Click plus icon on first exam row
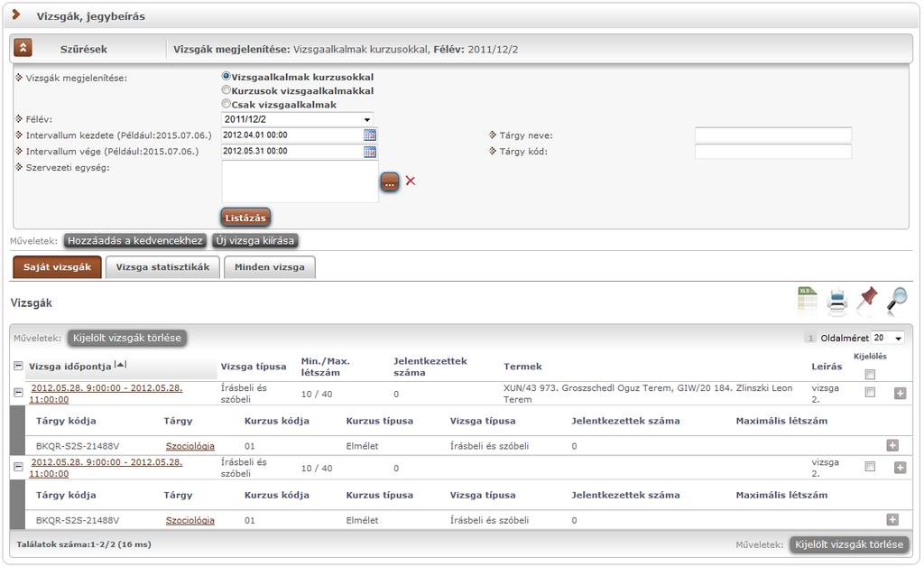 900,393
